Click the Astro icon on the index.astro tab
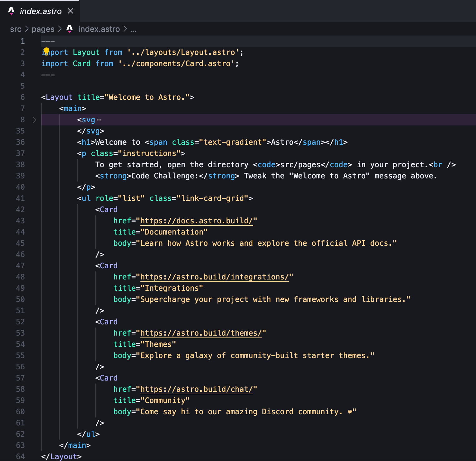This screenshot has height=461, width=476. [11, 11]
